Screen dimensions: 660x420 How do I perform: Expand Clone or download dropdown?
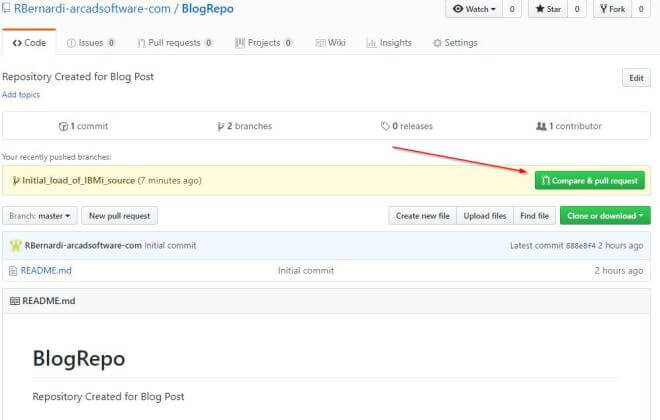click(605, 216)
